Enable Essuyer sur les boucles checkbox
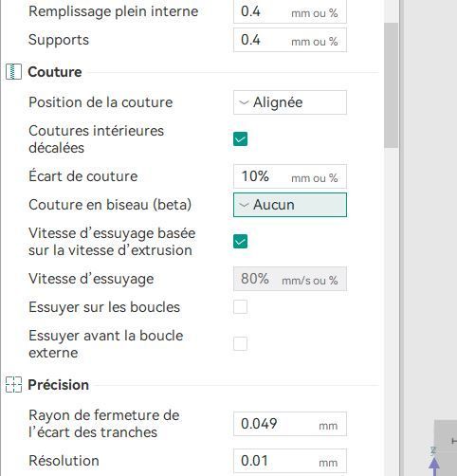Viewport: 457px width, 476px height. [x=240, y=307]
